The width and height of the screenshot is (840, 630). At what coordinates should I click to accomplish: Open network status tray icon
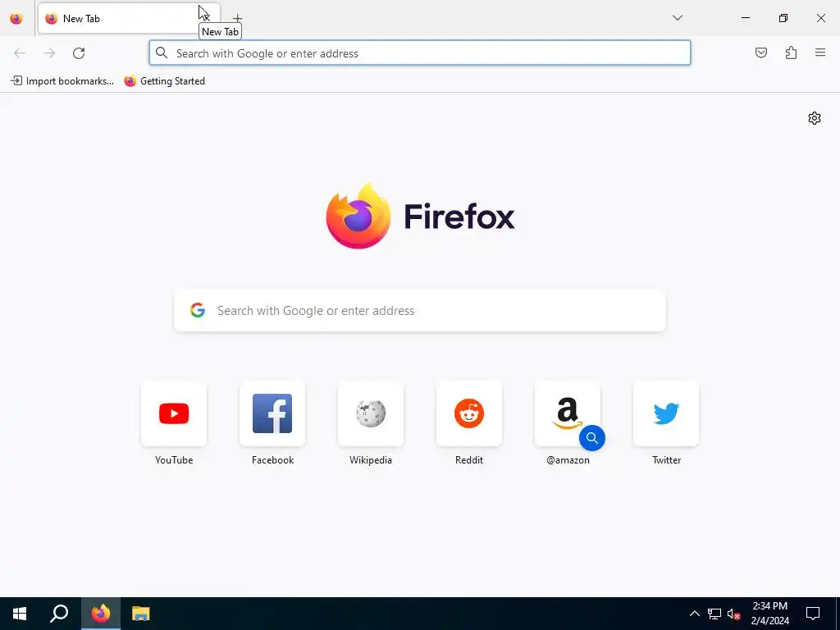coord(714,614)
